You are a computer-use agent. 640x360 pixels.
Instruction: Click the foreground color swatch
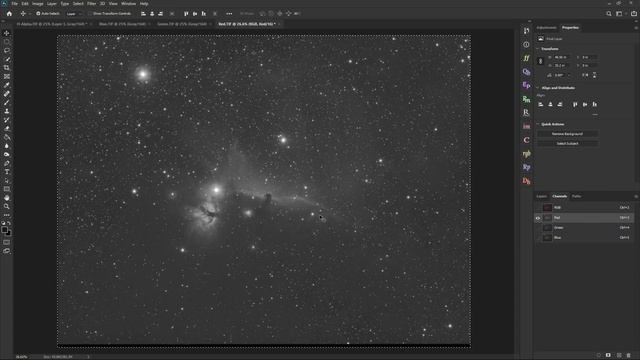pyautogui.click(x=4, y=230)
